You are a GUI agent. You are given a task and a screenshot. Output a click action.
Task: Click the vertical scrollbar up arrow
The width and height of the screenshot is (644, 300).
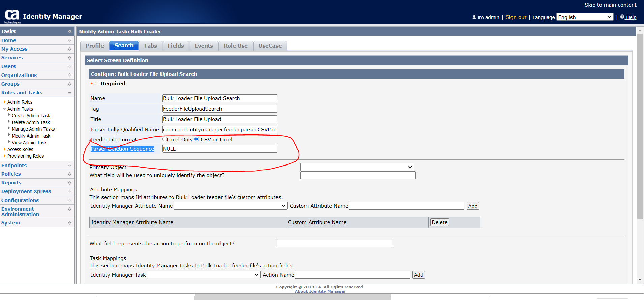tap(640, 30)
